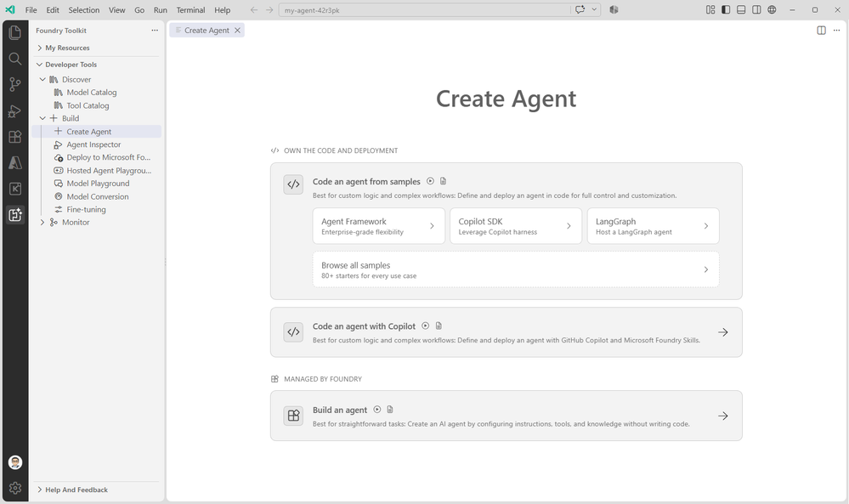Play video for Code an agent with Copilot
Image resolution: width=849 pixels, height=504 pixels.
pyautogui.click(x=425, y=326)
